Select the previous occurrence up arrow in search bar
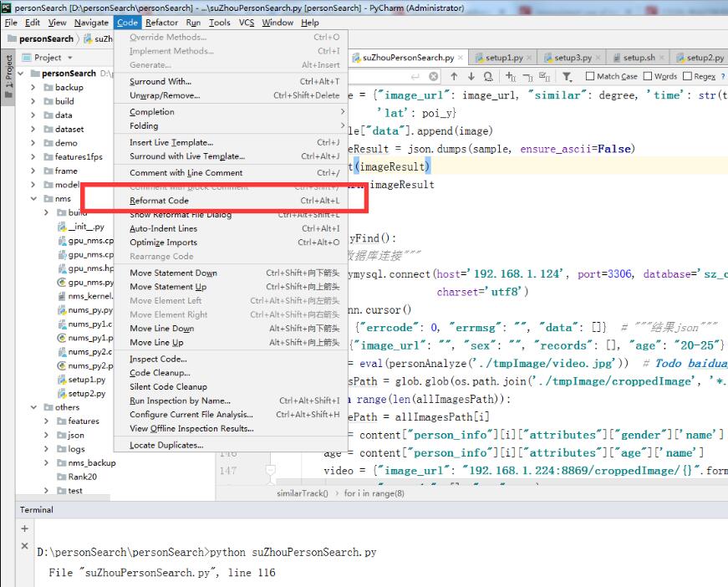 [452, 76]
